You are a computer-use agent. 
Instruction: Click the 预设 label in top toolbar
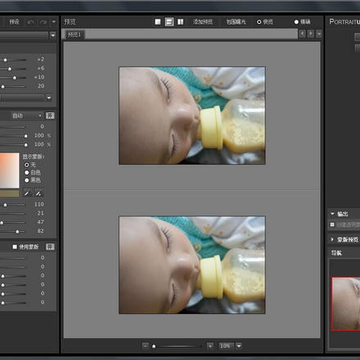(14, 22)
